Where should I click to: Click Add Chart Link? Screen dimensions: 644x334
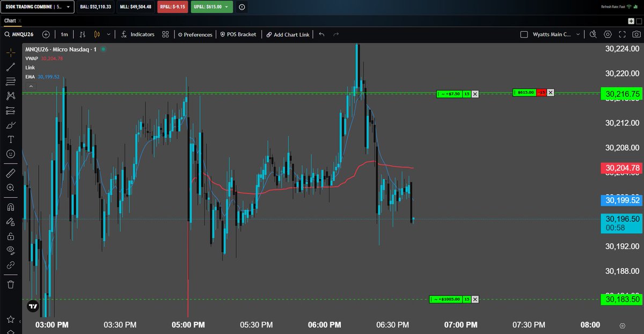point(288,34)
